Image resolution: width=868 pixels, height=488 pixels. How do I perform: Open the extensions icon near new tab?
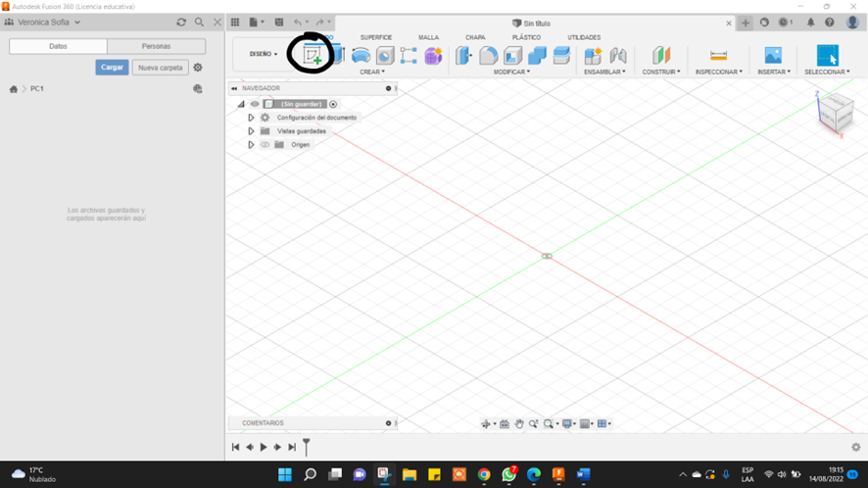(764, 23)
